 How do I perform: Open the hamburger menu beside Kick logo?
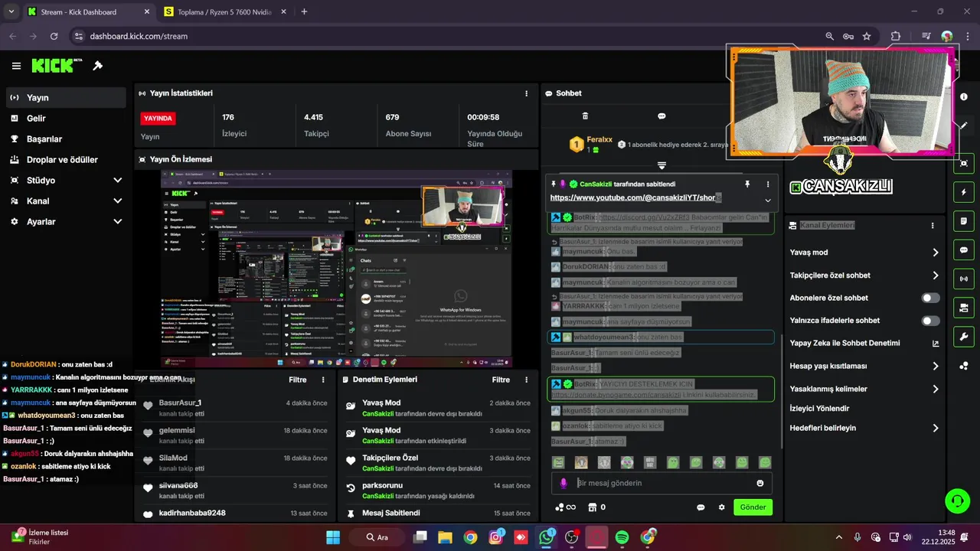click(x=16, y=66)
